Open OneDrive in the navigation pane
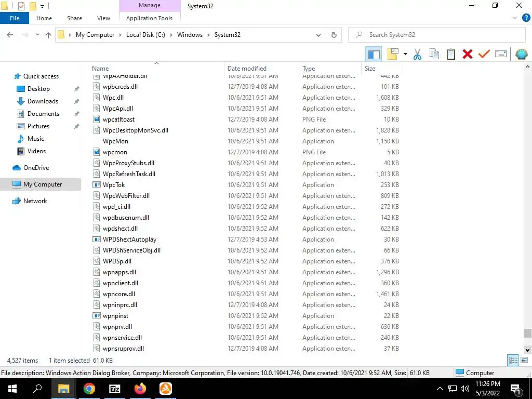 36,168
